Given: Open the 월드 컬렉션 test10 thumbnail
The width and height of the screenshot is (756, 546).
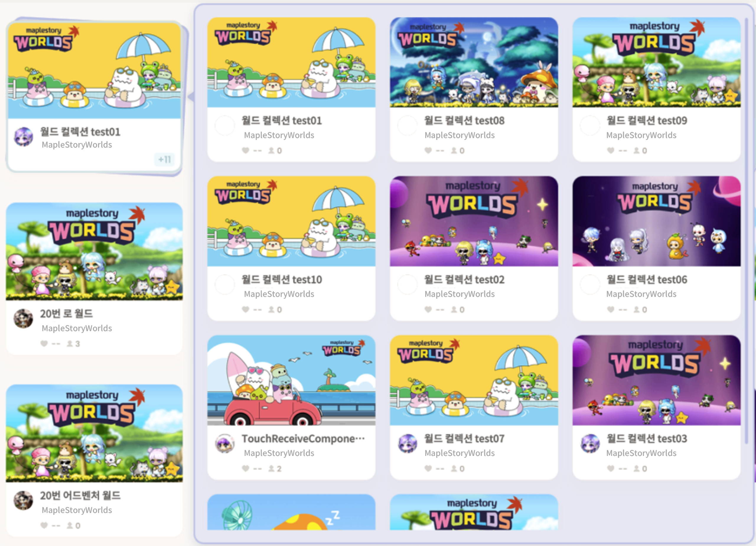Looking at the screenshot, I should pos(291,221).
